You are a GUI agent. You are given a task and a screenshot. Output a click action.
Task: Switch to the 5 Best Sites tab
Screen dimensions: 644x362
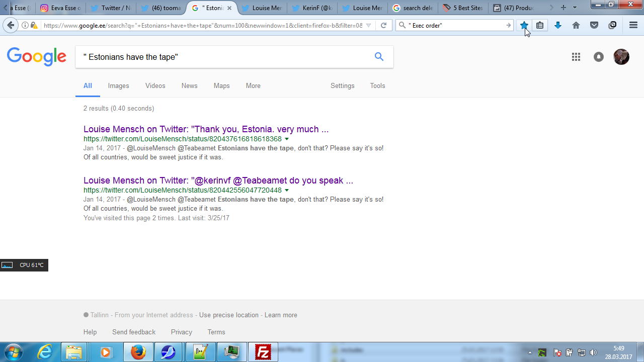[x=463, y=8]
